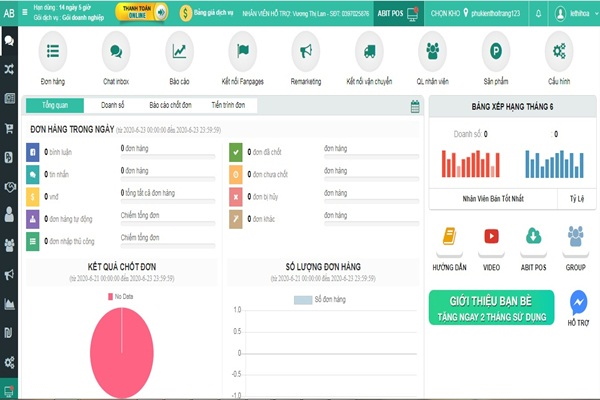Open the lethihoa user account menu

point(575,13)
